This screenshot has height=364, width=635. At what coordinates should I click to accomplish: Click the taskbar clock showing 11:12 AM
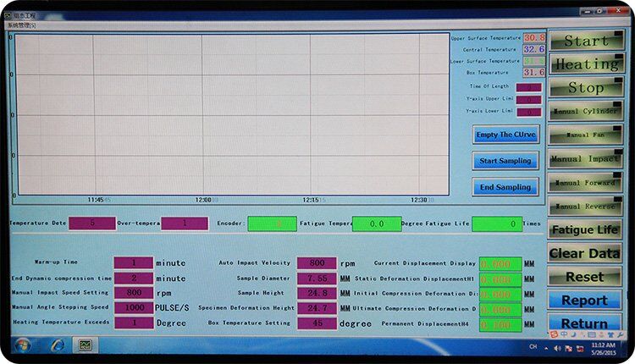tap(604, 349)
